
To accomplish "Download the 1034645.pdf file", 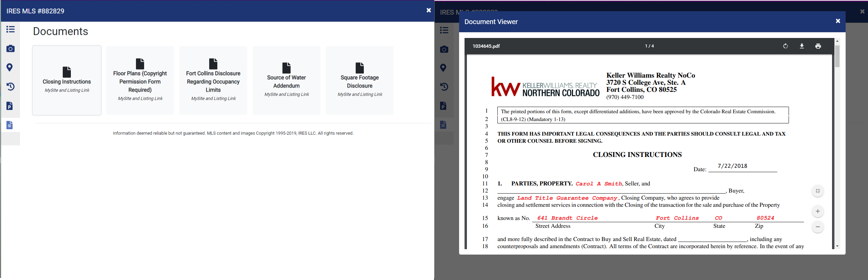I will (802, 46).
